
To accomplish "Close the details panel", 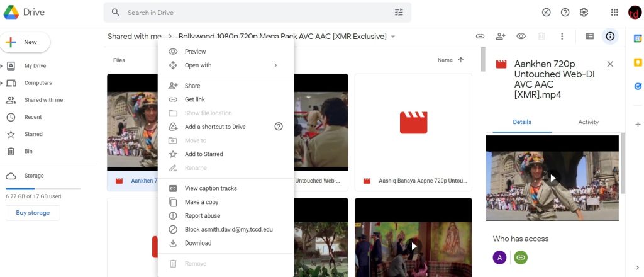I will coord(610,64).
